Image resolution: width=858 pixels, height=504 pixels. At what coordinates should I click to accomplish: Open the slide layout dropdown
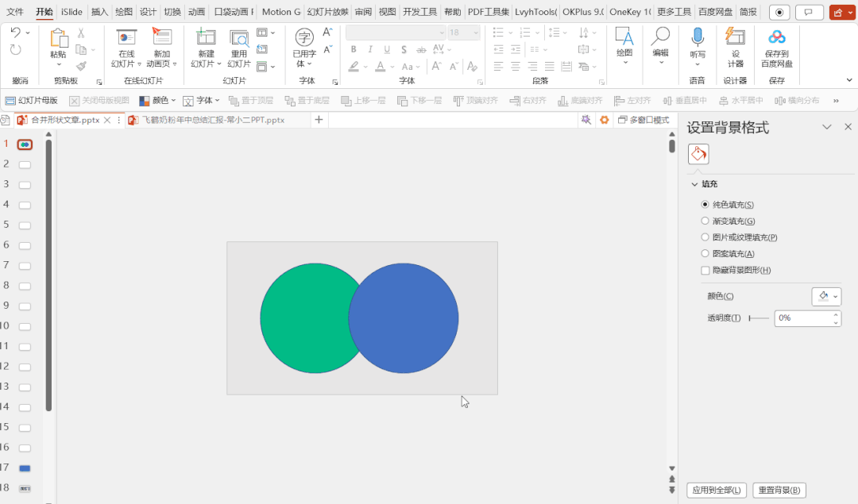(265, 33)
